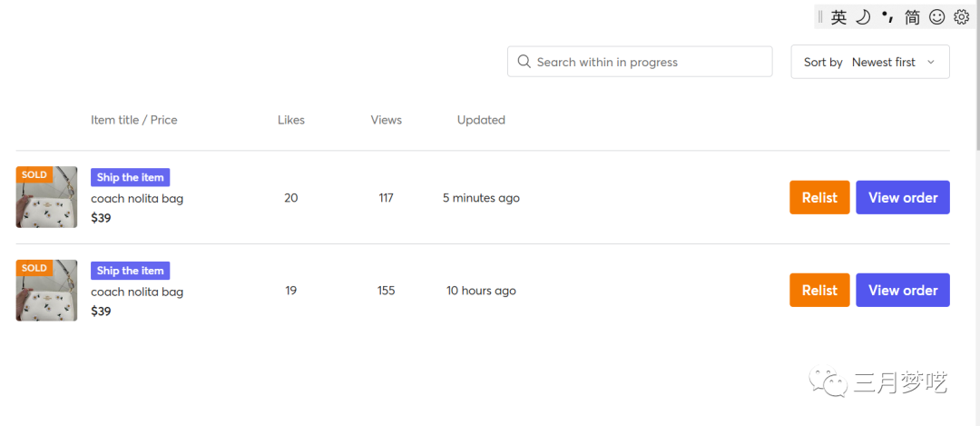
Task: Click the page's vertical scrollbar
Action: [x=975, y=73]
